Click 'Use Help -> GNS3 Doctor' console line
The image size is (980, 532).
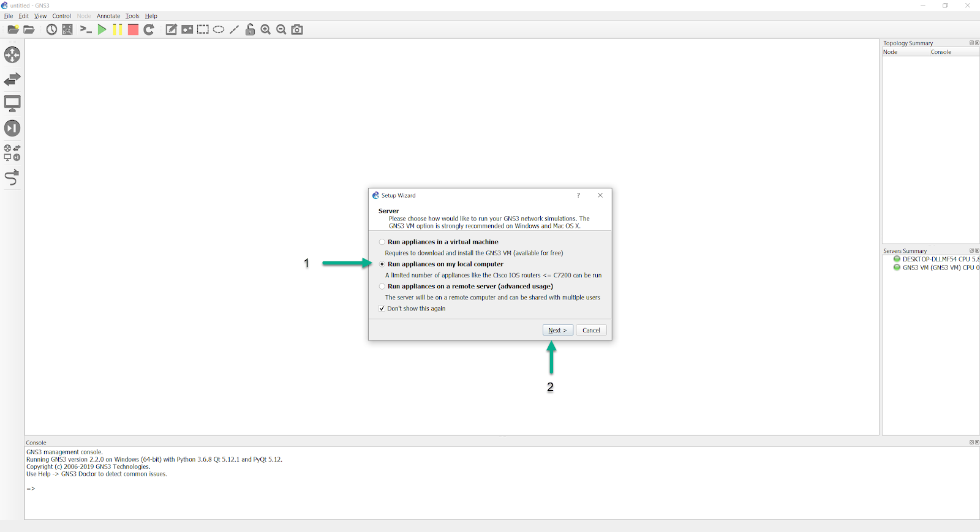(x=96, y=474)
